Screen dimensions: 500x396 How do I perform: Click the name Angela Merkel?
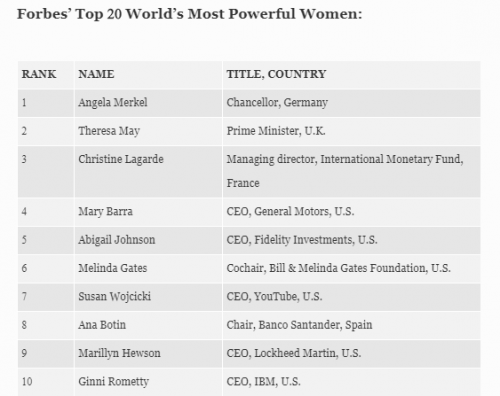click(113, 103)
